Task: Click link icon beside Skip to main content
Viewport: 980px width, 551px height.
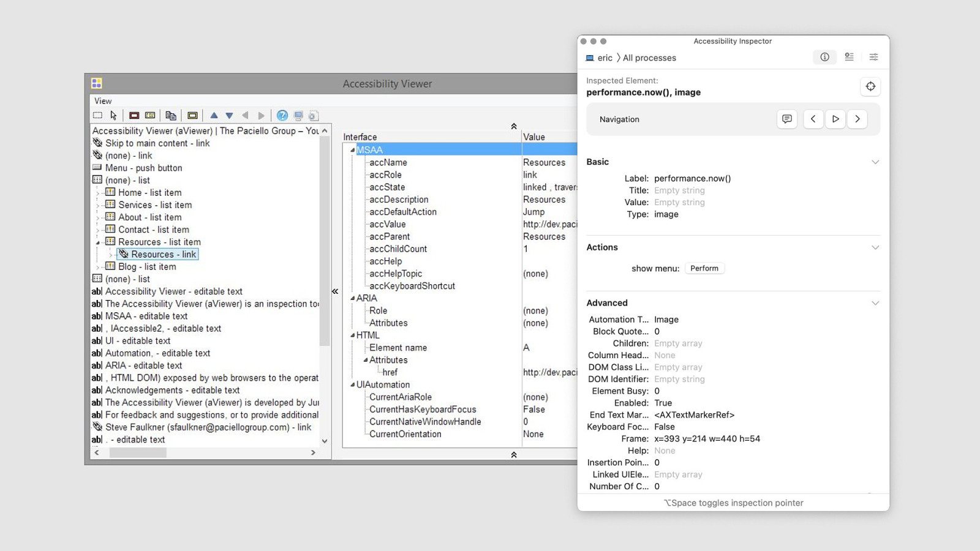Action: pyautogui.click(x=97, y=143)
